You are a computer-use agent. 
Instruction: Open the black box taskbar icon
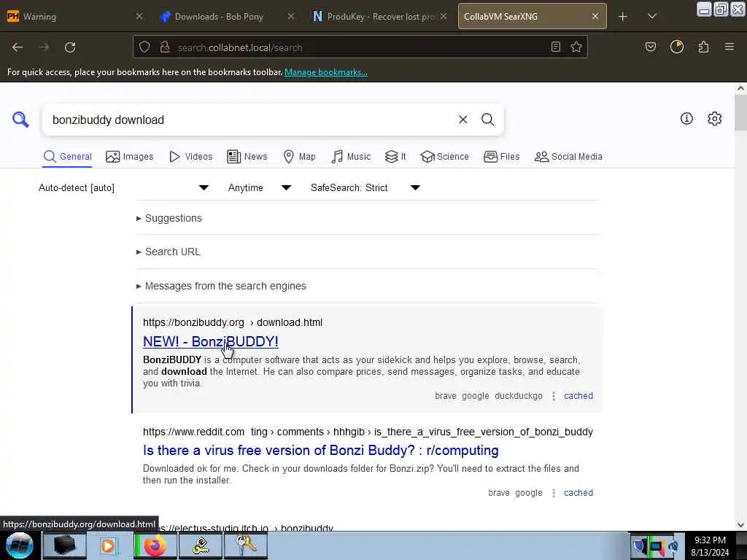pyautogui.click(x=65, y=545)
